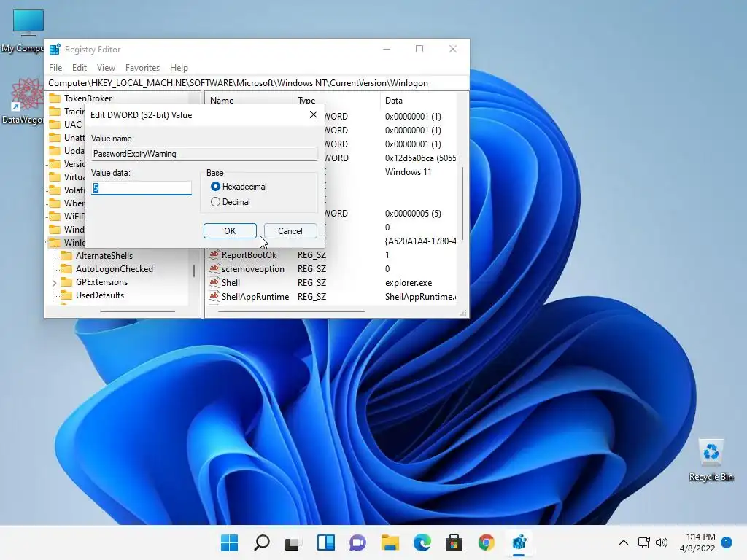Image resolution: width=747 pixels, height=560 pixels.
Task: Click the Registry Editor title bar icon
Action: 55,49
